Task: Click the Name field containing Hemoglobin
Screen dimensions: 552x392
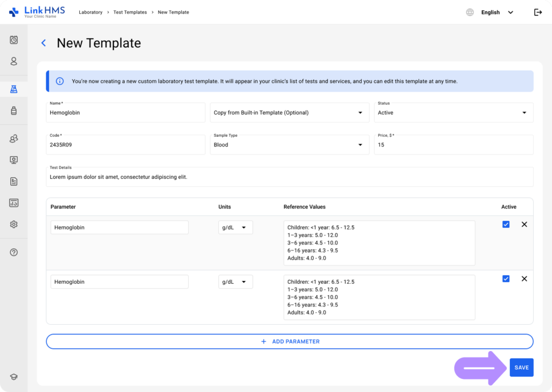Action: [126, 113]
